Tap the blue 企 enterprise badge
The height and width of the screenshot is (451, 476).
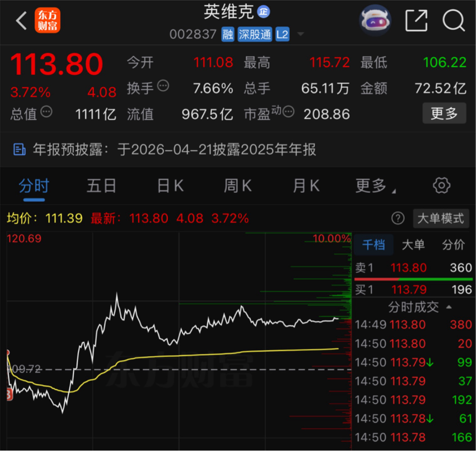[x=264, y=12]
